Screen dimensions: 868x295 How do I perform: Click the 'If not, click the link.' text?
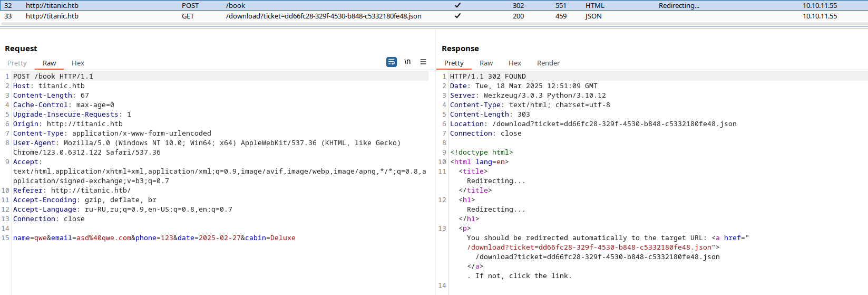[x=523, y=275]
